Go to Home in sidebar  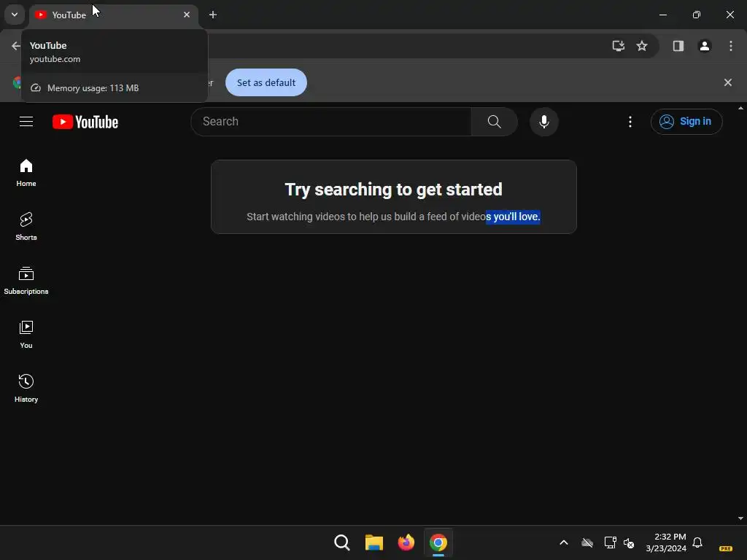[x=26, y=172]
